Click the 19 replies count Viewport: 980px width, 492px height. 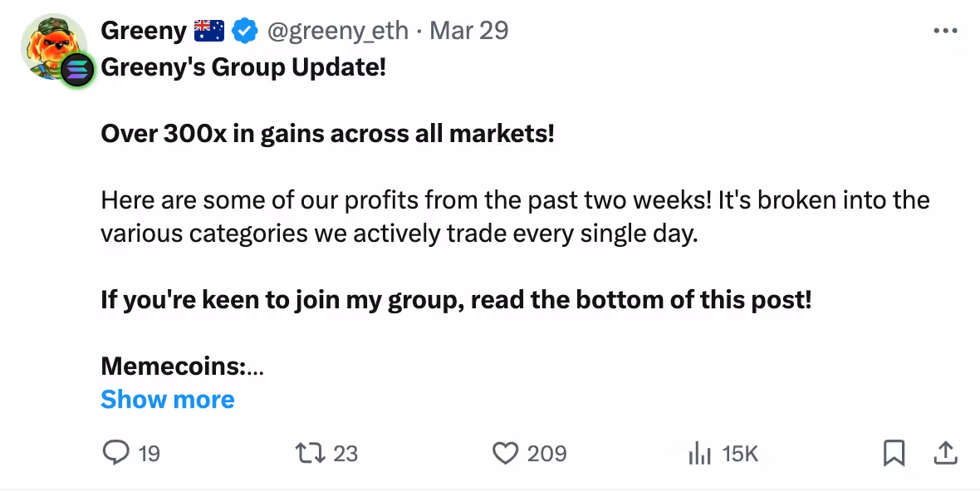point(149,454)
